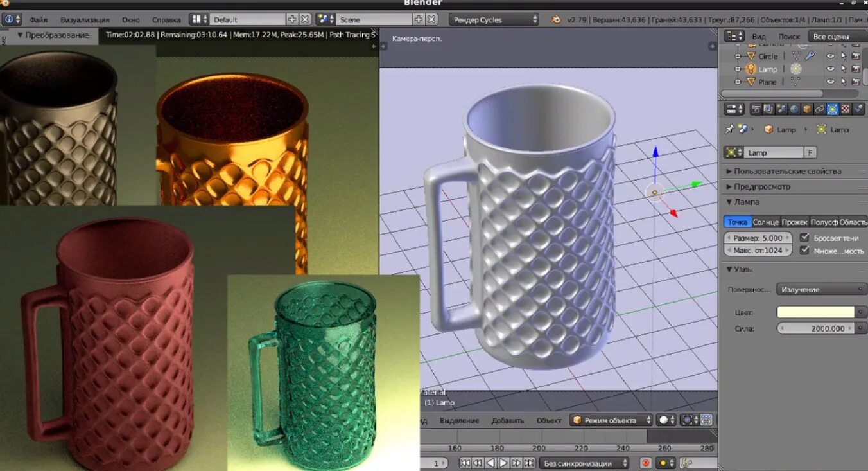Switch to Object Constraints properties tab

coord(820,109)
